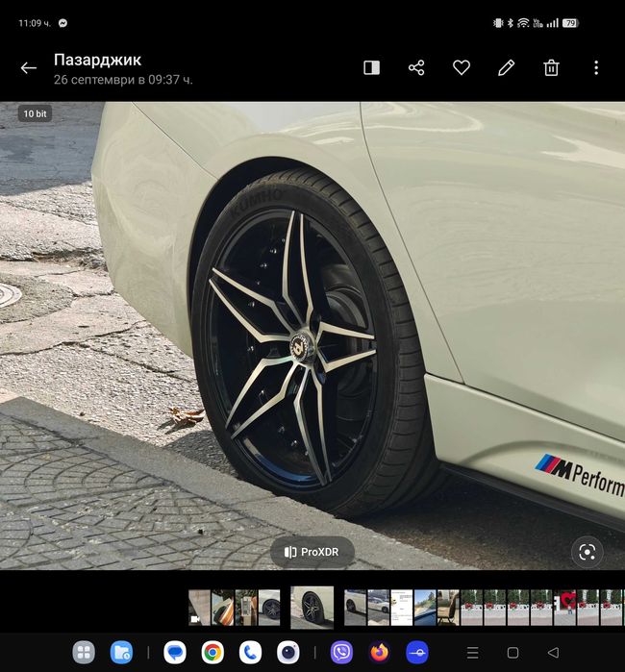Open the video thumbnail with camera icon
This screenshot has height=672, width=625.
tap(199, 608)
